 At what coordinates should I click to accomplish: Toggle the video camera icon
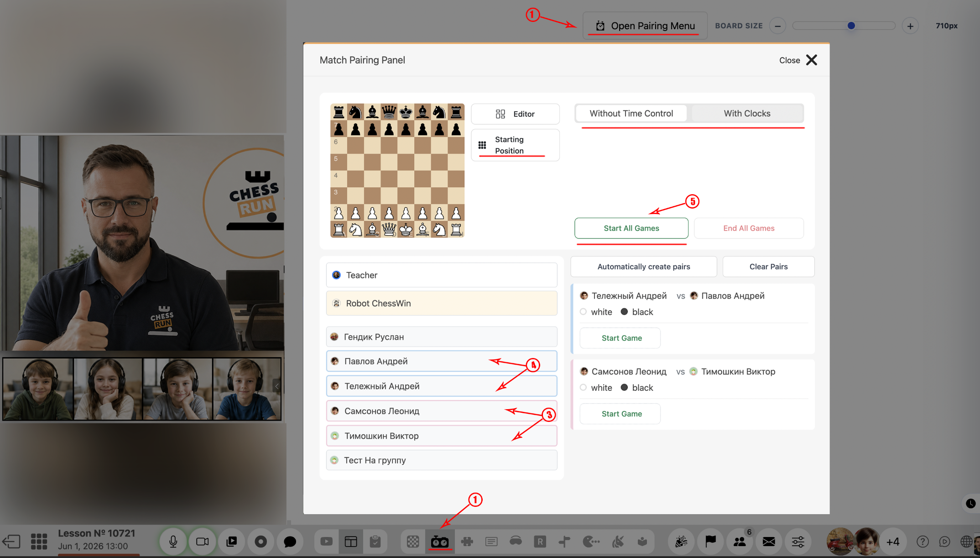202,542
